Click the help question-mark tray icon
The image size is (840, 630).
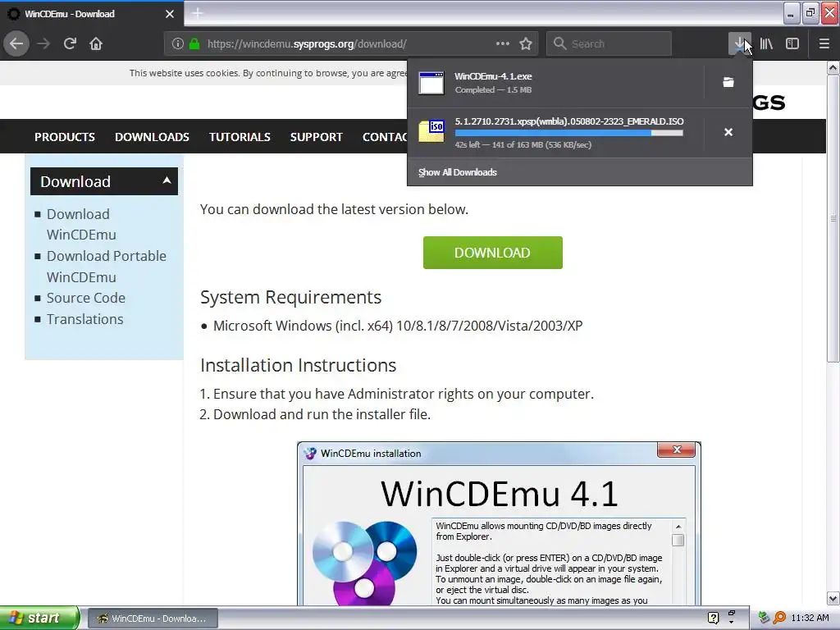click(713, 618)
